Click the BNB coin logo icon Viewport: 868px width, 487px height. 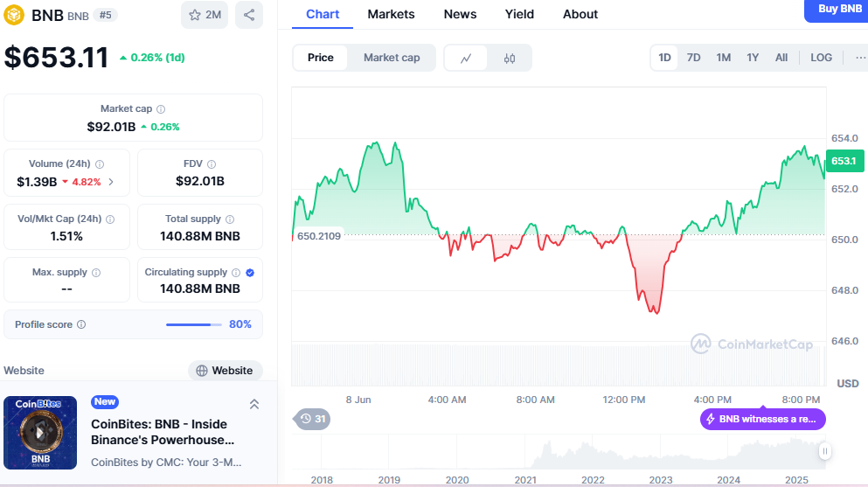point(14,15)
